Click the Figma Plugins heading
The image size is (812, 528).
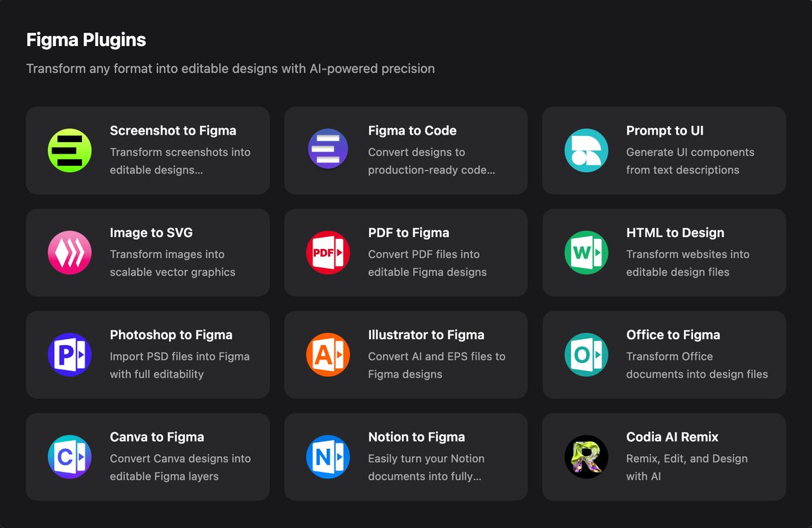tap(86, 40)
